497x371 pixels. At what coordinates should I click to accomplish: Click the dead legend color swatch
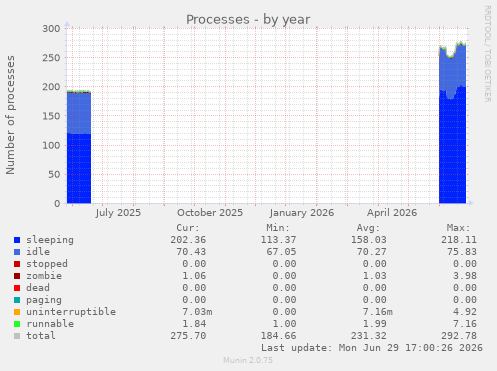click(x=17, y=288)
